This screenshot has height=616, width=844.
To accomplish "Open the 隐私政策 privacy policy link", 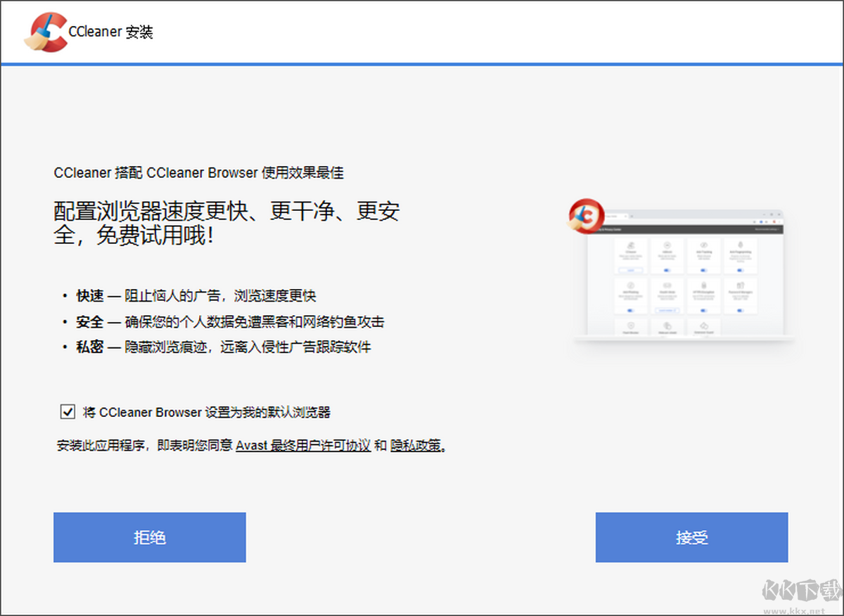I will (x=417, y=445).
